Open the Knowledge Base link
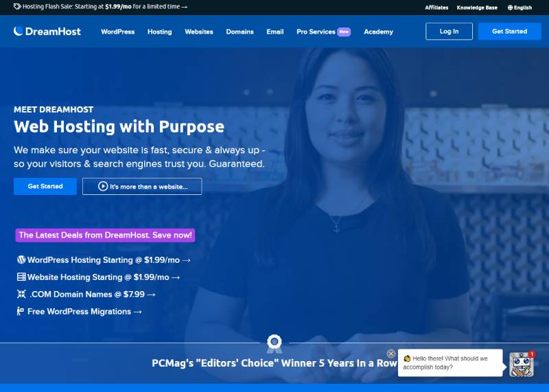Viewport: 549px width, 392px height. tap(477, 8)
